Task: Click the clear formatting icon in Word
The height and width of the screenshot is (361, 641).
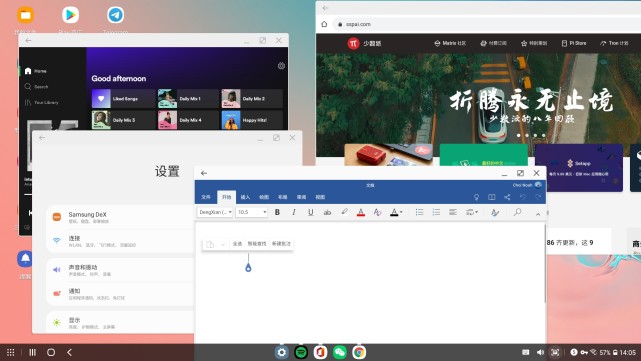Action: 377,212
